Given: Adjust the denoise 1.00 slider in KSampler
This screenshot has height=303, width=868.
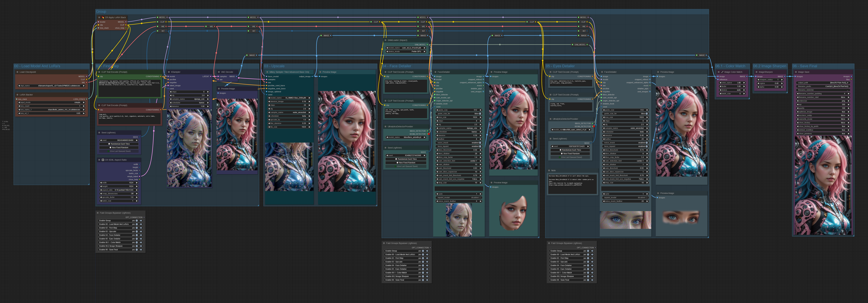Looking at the screenshot, I should (x=189, y=107).
